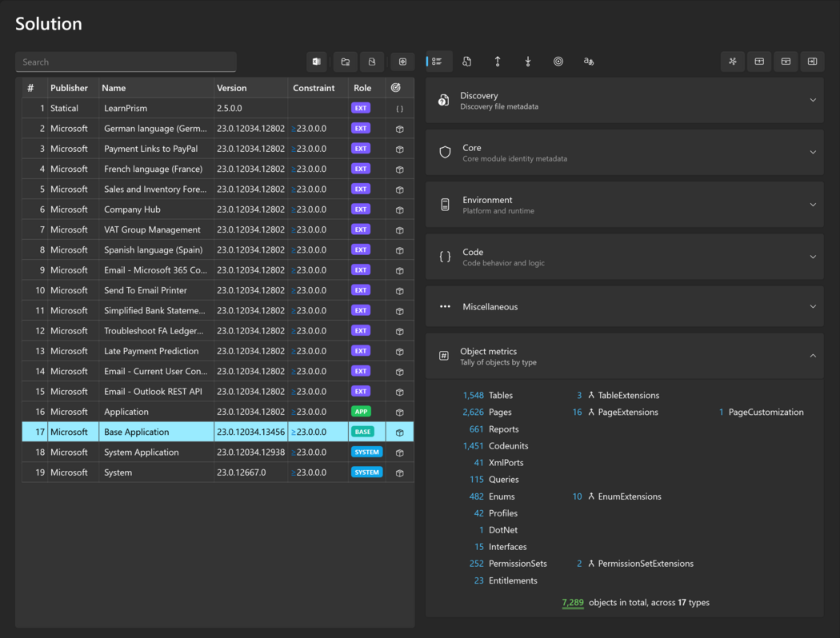Open the concentric target view tab
Image resolution: width=840 pixels, height=638 pixels.
(x=558, y=62)
